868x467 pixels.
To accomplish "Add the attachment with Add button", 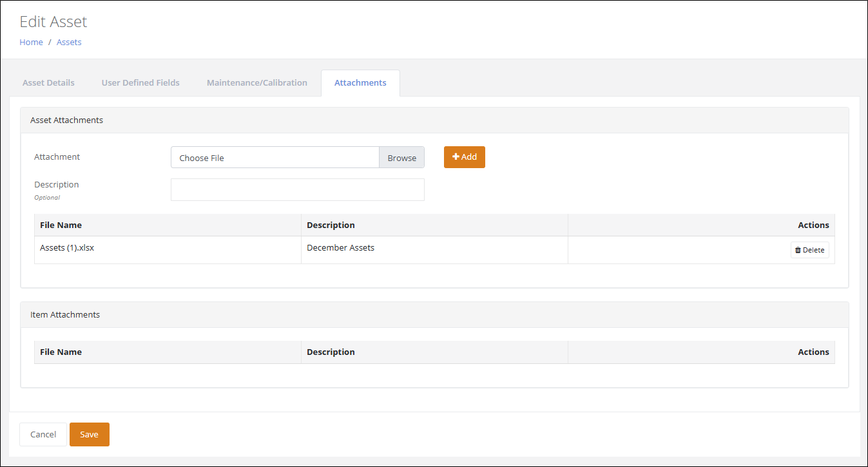I will (x=465, y=157).
